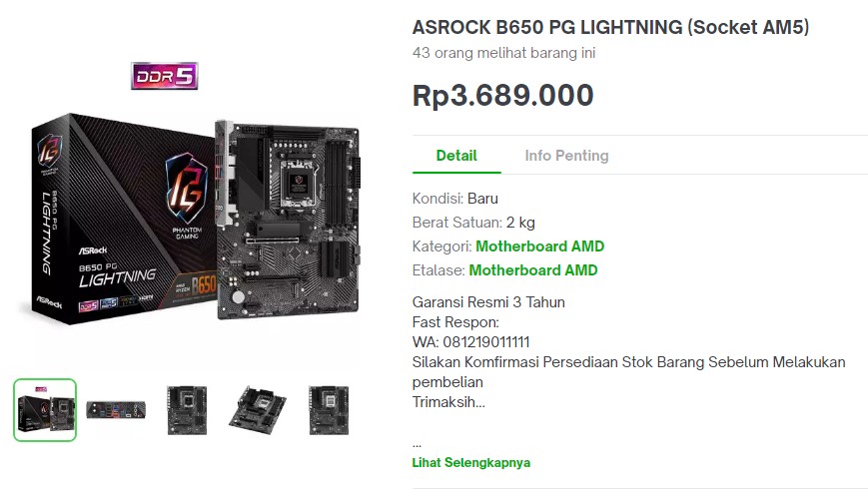Screen dimensions: 868x489
Task: Switch to the Detail tab
Action: (456, 156)
